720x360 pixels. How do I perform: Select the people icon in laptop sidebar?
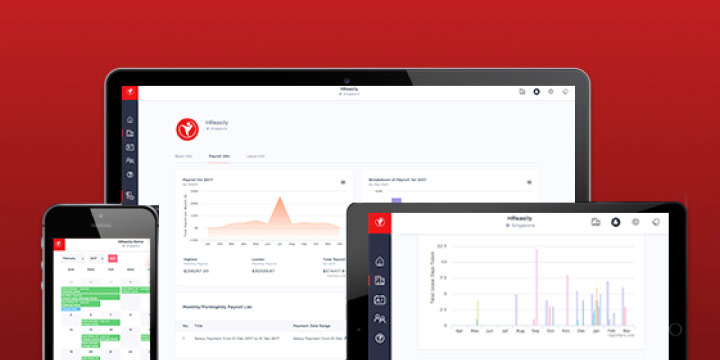(x=130, y=161)
